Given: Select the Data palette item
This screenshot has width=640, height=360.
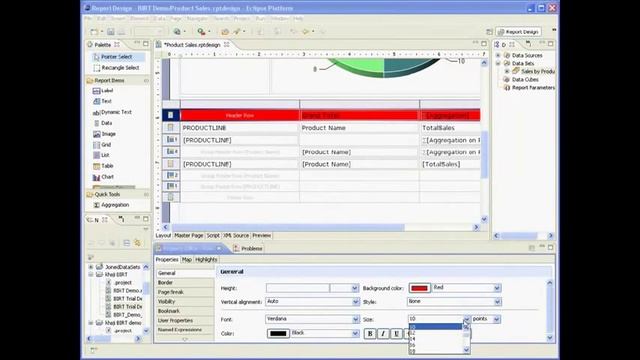Looking at the screenshot, I should pyautogui.click(x=102, y=123).
